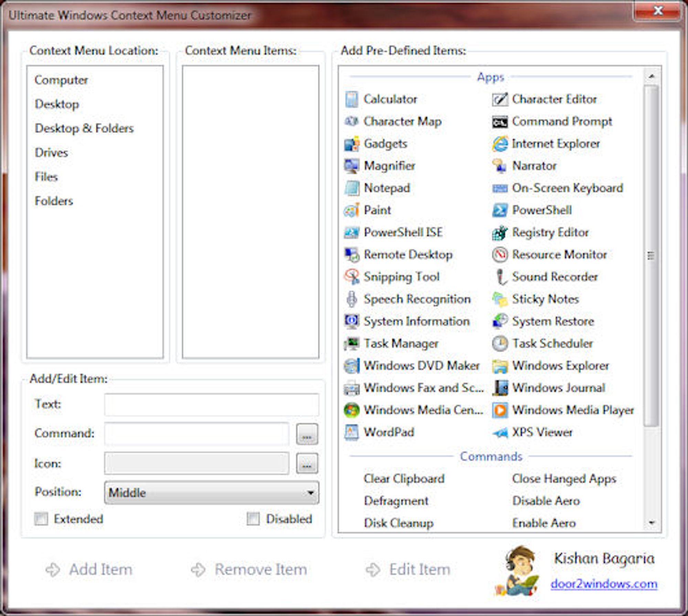Screen dimensions: 688x616
Task: Choose the PowerShell icon
Action: [500, 210]
